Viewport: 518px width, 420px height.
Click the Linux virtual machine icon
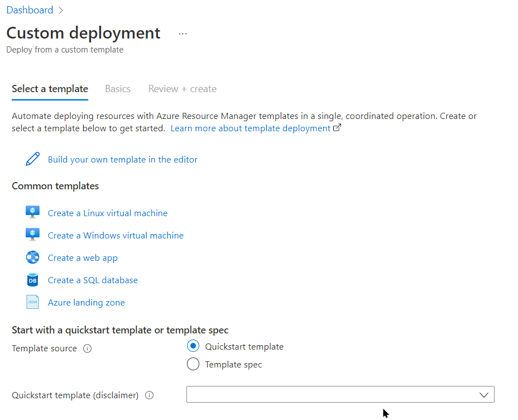33,213
